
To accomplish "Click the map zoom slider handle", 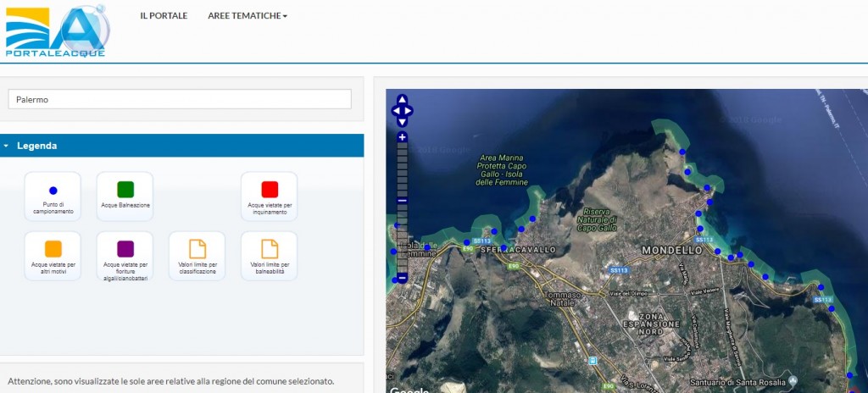I will (403, 200).
